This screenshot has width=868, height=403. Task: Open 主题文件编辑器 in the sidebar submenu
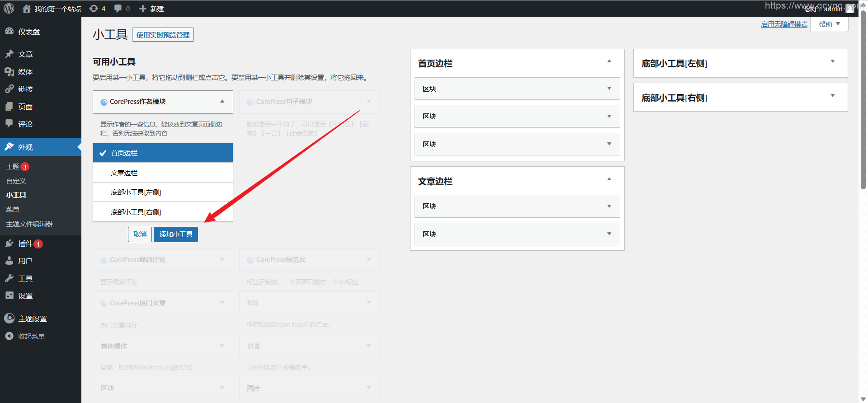click(x=29, y=224)
